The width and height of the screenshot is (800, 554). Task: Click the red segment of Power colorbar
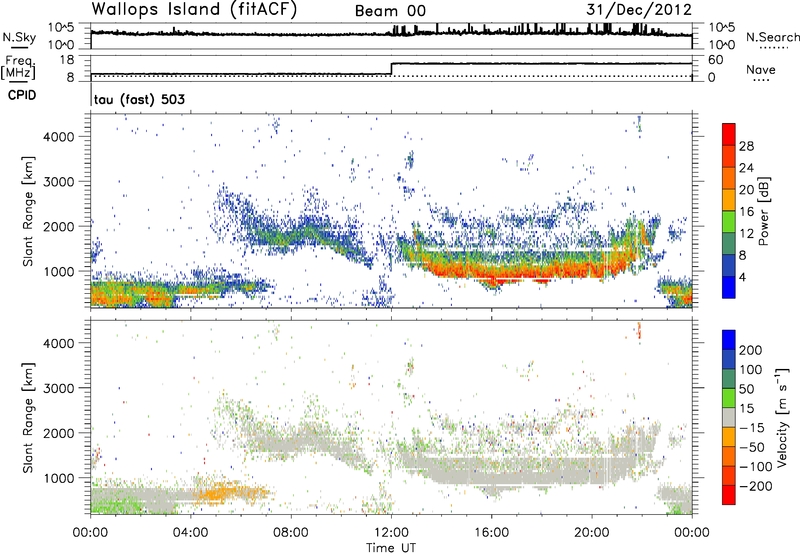click(x=729, y=132)
